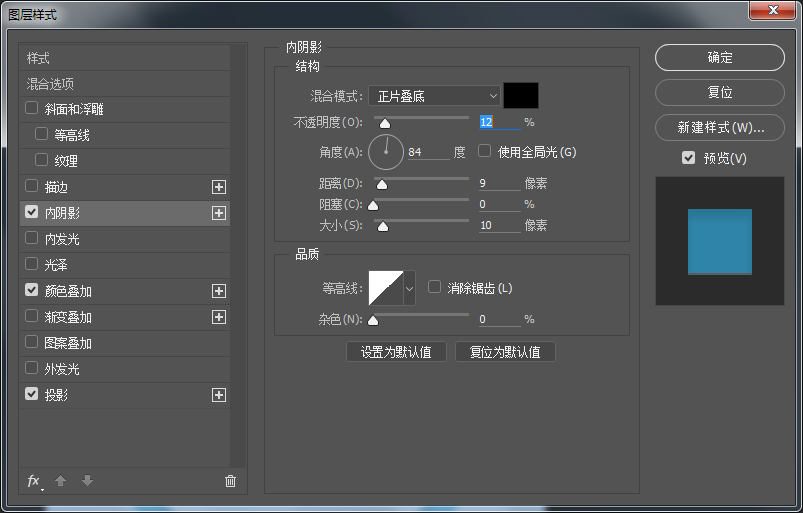Open the 颜色叠加 settings row
This screenshot has width=803, height=513.
coord(125,291)
